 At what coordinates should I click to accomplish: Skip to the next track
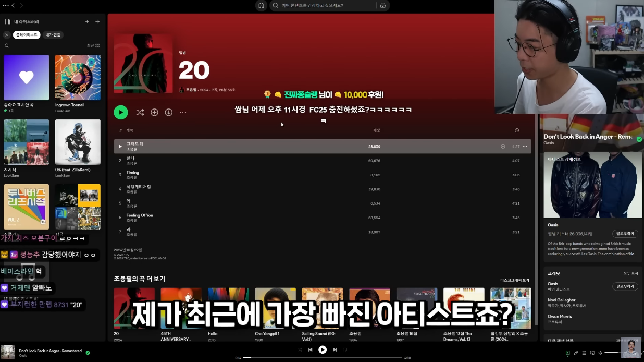click(335, 349)
